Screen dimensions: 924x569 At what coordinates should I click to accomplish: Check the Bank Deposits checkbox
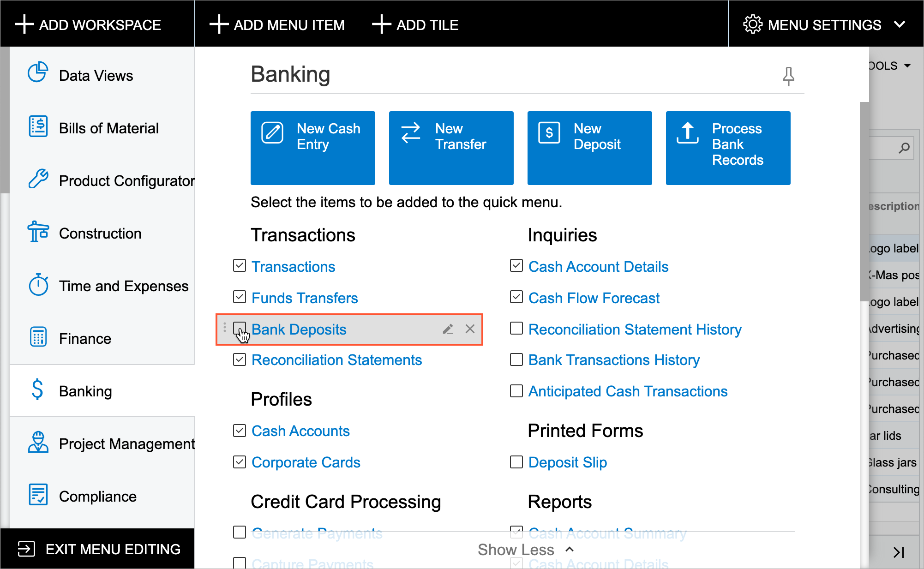tap(240, 329)
